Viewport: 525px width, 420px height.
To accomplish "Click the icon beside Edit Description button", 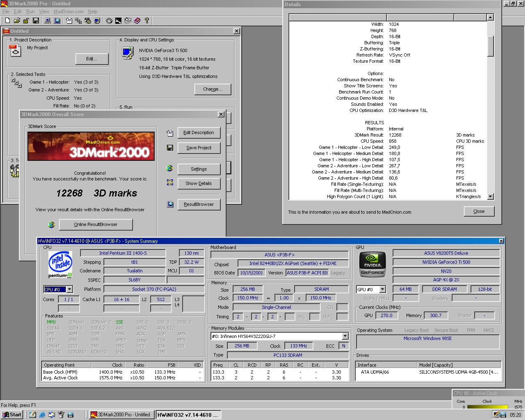I will (170, 133).
